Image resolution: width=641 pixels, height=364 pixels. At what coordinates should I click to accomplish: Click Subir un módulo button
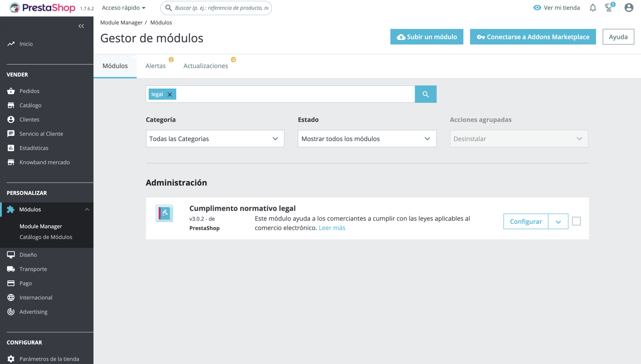[x=426, y=37]
